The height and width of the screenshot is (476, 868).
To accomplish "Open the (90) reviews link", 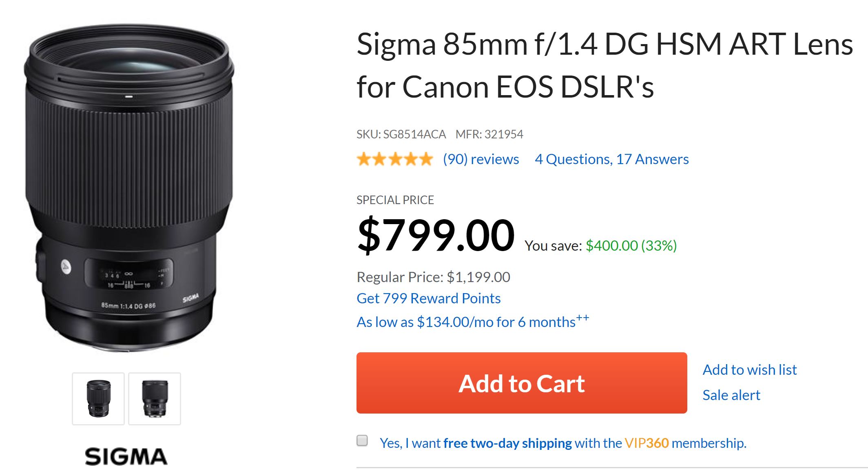I will coord(481,159).
